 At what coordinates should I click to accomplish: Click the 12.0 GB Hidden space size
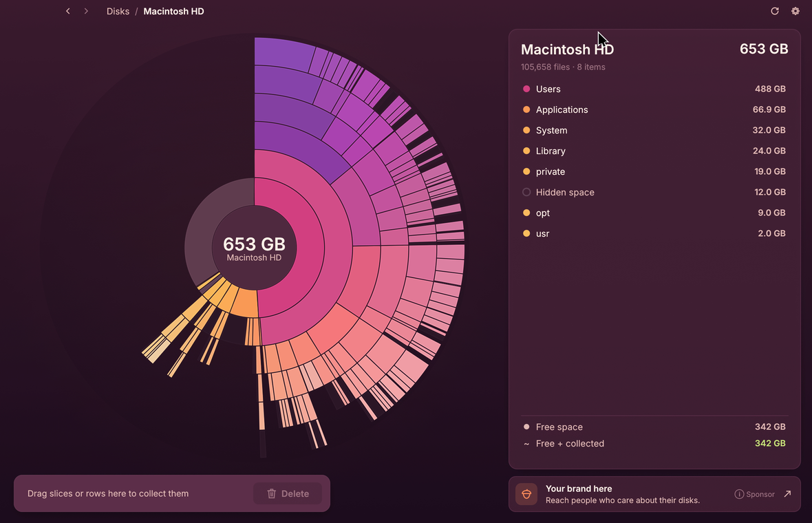[770, 192]
